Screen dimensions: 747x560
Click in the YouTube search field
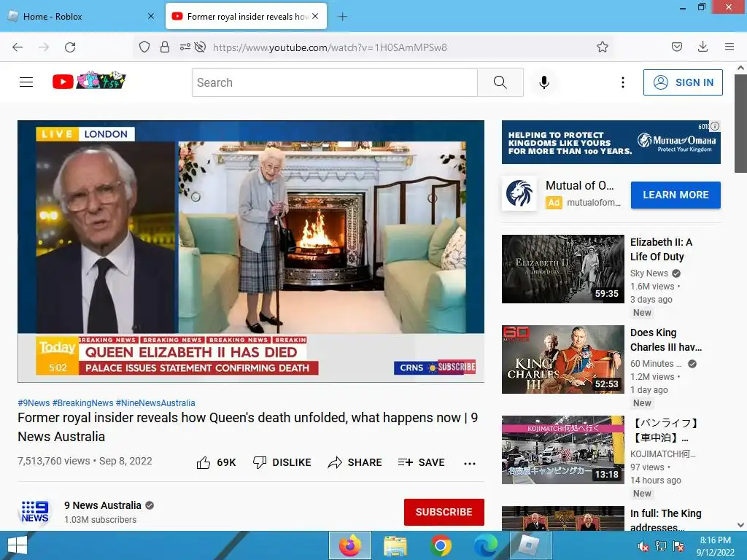334,82
